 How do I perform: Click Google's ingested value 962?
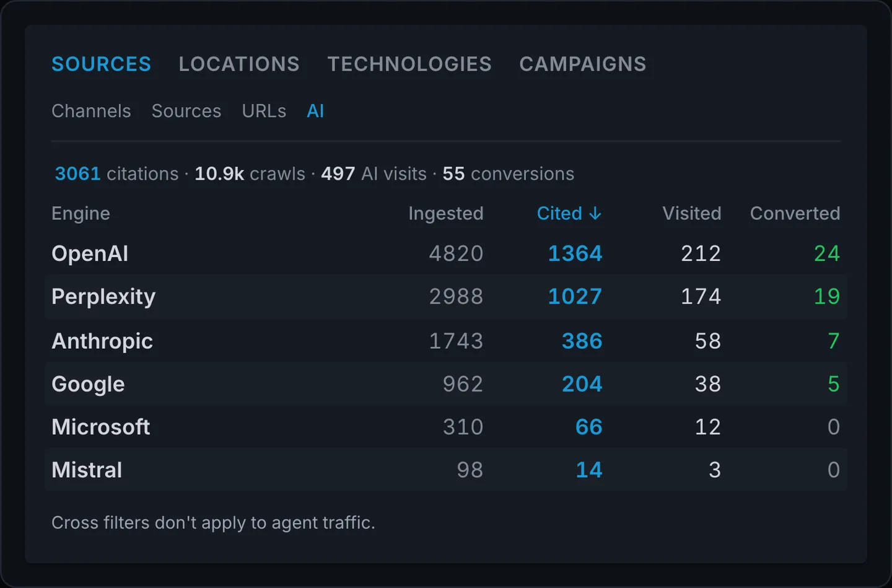point(463,384)
